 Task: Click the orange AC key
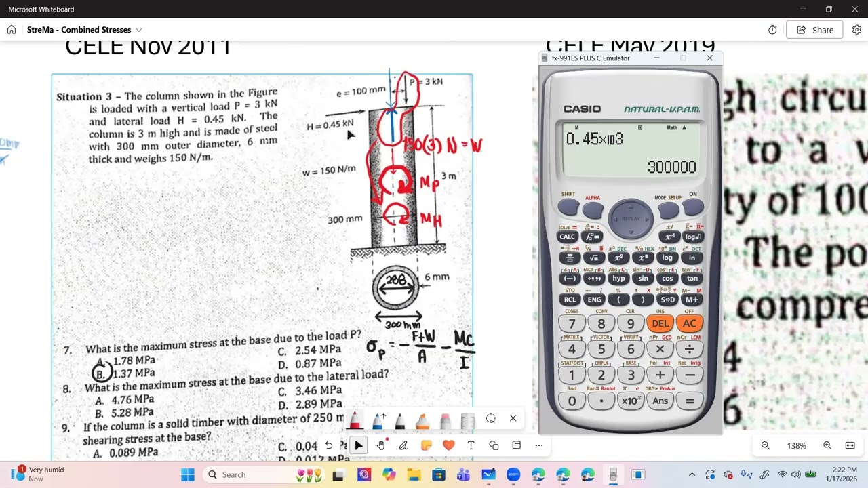pos(690,324)
